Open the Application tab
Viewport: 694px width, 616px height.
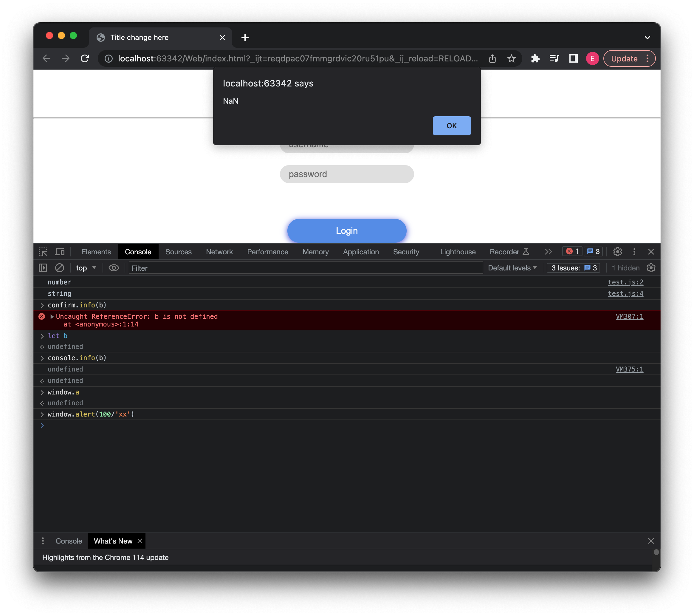(361, 252)
